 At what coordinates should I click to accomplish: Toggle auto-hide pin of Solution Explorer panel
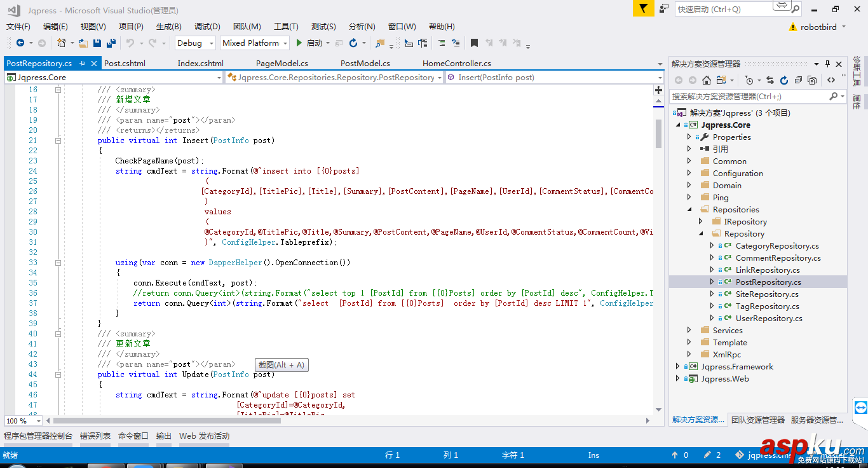[827, 64]
